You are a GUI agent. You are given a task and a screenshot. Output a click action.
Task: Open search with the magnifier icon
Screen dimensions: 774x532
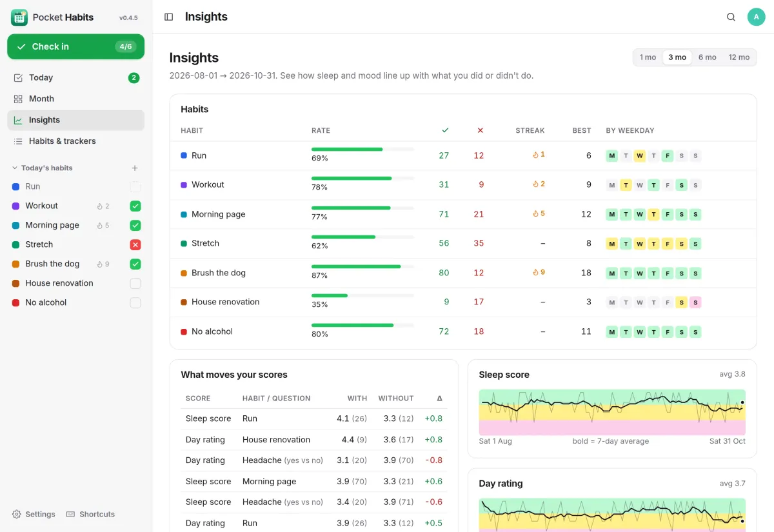731,17
